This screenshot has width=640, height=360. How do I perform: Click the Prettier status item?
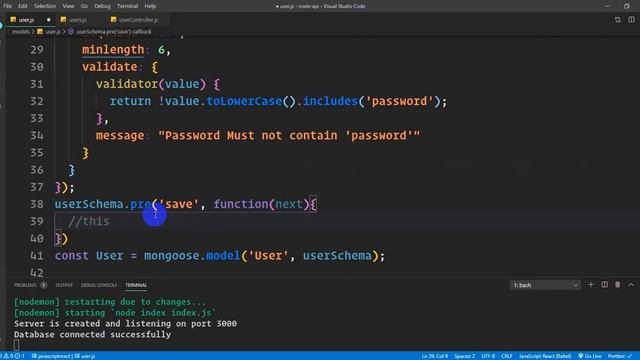click(620, 356)
